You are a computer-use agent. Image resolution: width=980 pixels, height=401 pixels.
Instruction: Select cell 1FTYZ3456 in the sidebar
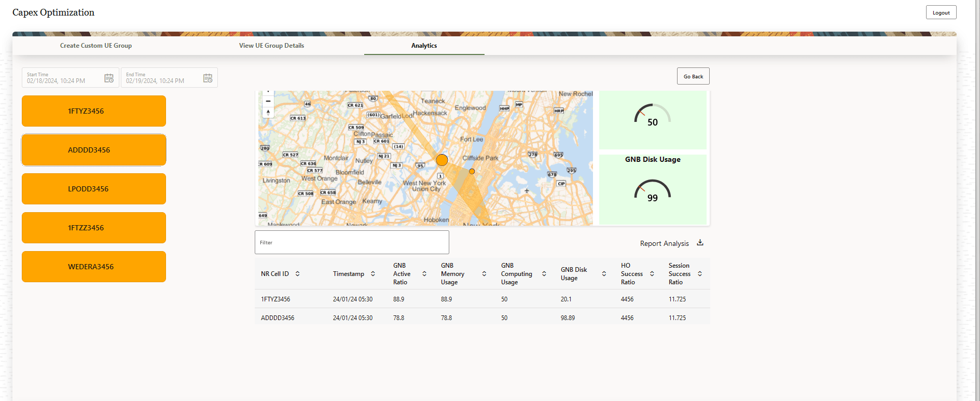point(94,111)
